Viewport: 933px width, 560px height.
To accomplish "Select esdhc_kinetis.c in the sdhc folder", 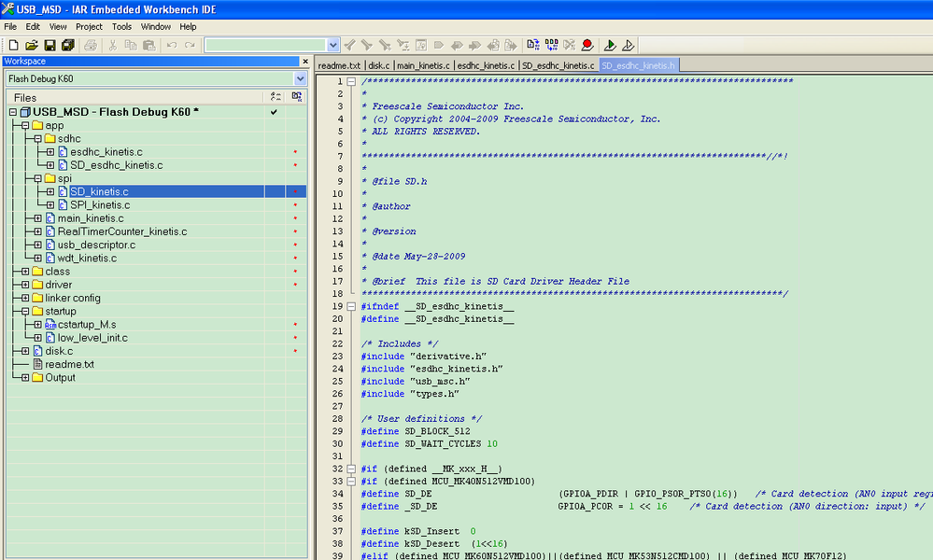I will (x=106, y=152).
